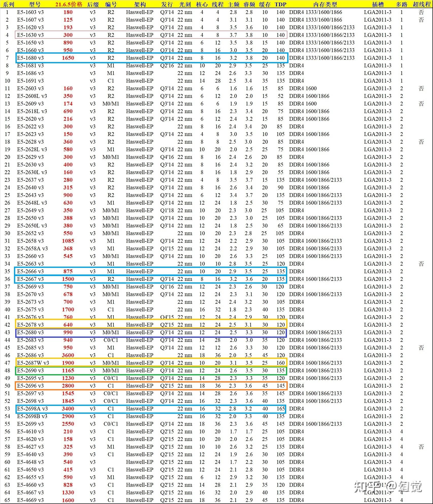Click the price value "3400"

pos(68,409)
